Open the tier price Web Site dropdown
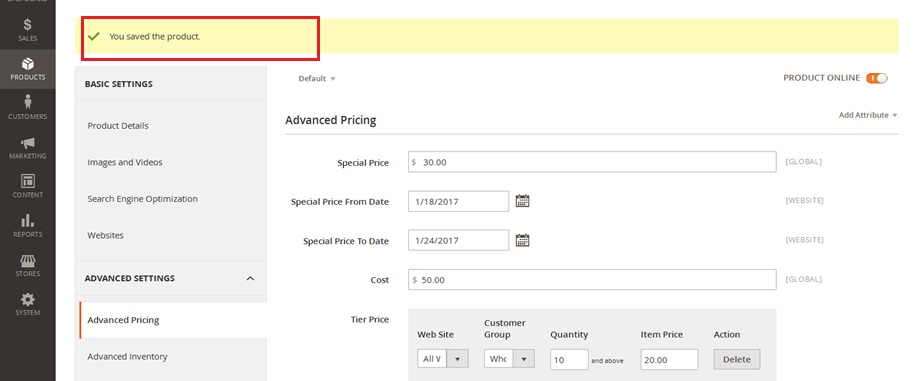Image resolution: width=918 pixels, height=381 pixels. pyautogui.click(x=443, y=359)
